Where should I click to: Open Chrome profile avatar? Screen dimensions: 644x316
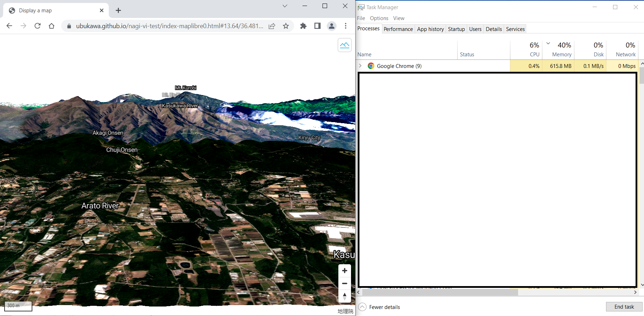[x=331, y=26]
